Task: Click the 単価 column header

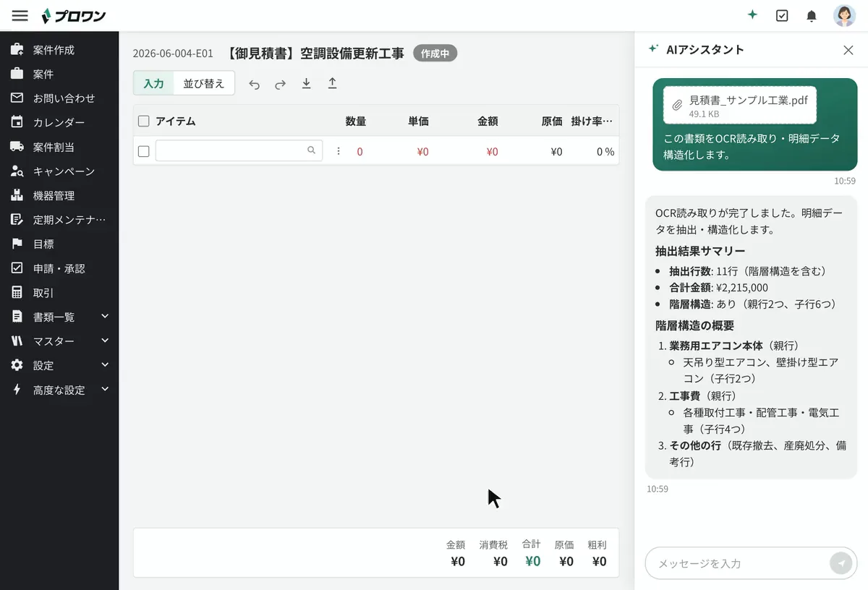Action: coord(418,121)
